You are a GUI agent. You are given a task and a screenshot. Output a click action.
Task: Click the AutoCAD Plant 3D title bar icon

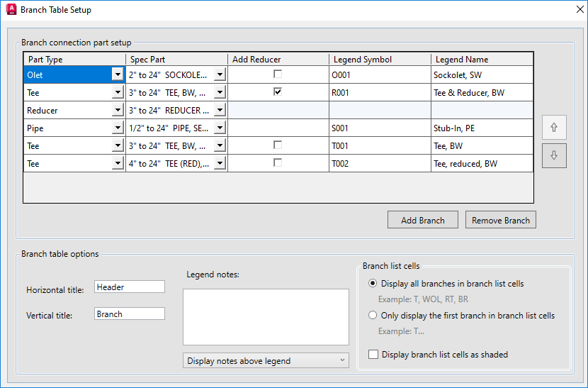tap(11, 10)
